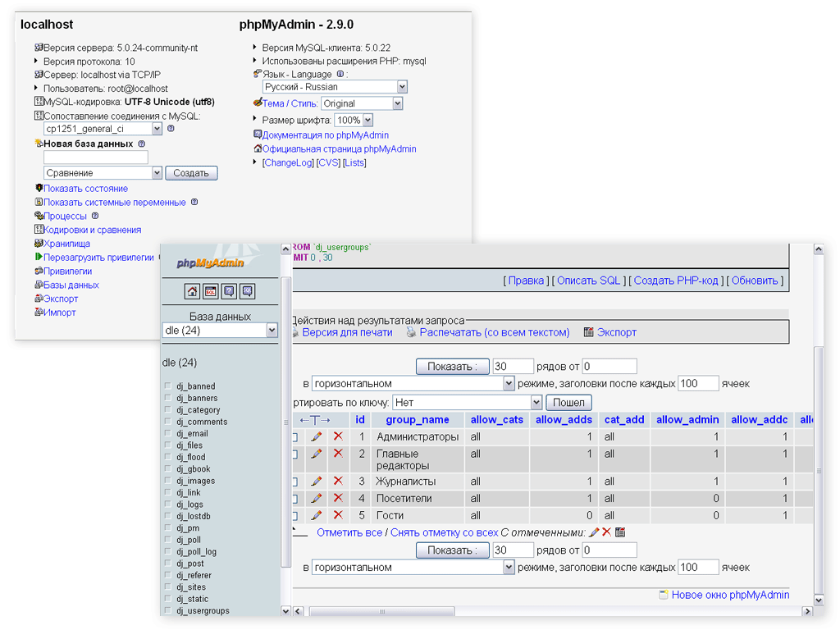Click the pencil icon on the Гости row
840x630 pixels.
(x=317, y=515)
